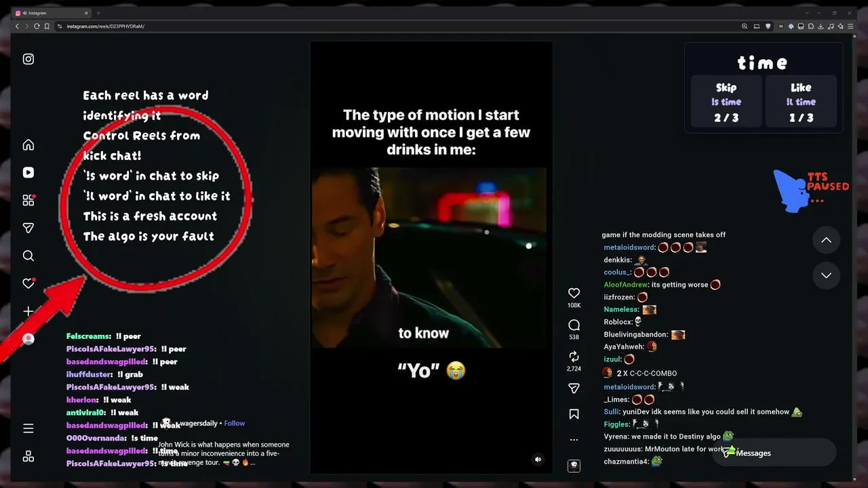This screenshot has width=868, height=488.
Task: Open Notifications heart in the sidebar
Action: pos(28,283)
